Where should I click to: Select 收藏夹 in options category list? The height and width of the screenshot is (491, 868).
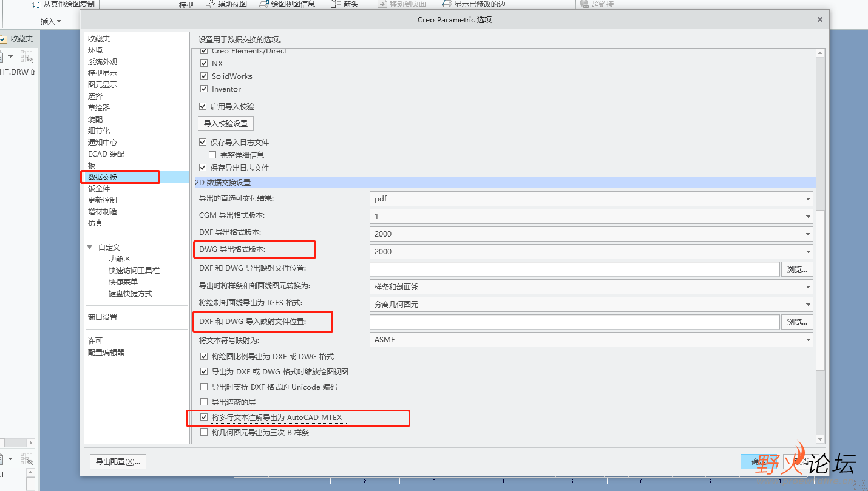pyautogui.click(x=99, y=38)
